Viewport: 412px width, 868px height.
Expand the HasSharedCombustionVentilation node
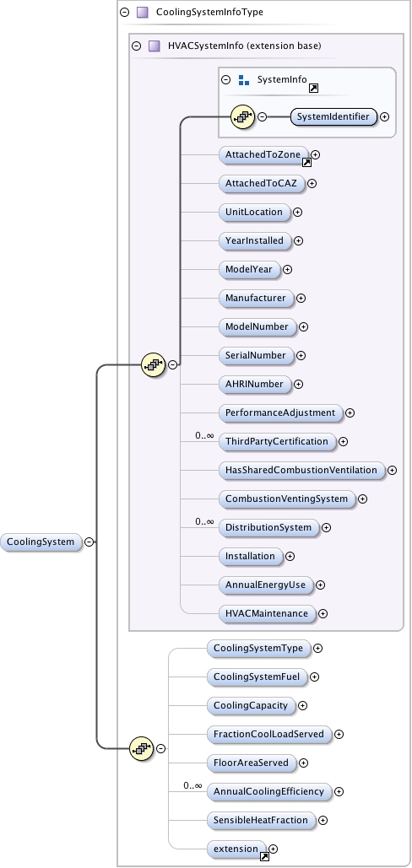[x=392, y=470]
